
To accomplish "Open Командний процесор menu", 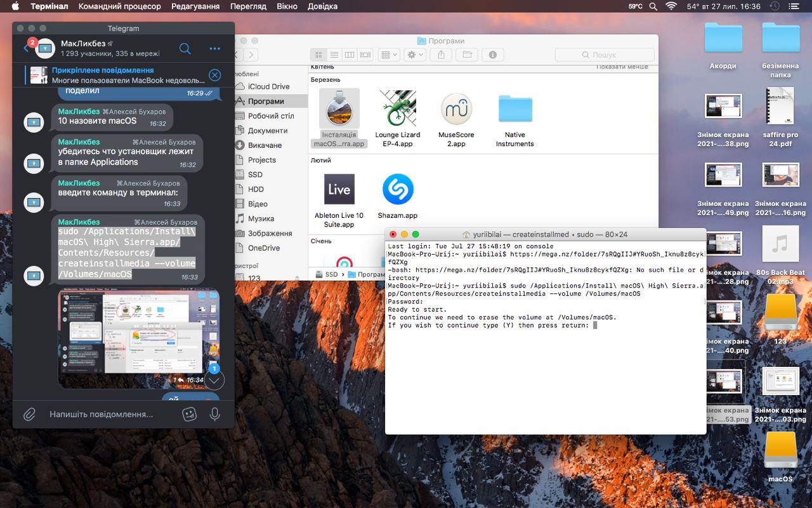I will click(120, 6).
